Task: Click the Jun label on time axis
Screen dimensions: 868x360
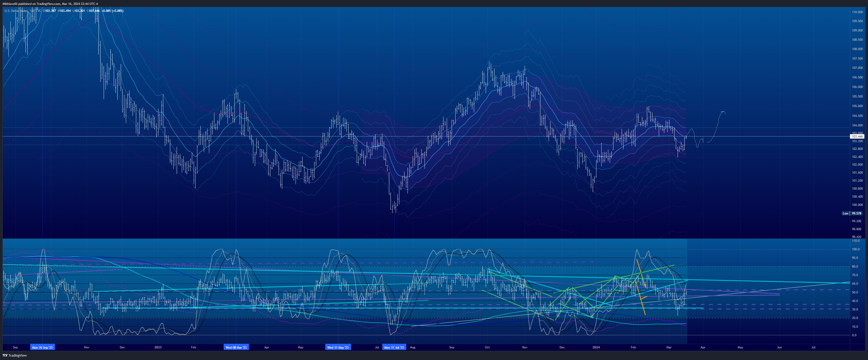Action: point(779,347)
